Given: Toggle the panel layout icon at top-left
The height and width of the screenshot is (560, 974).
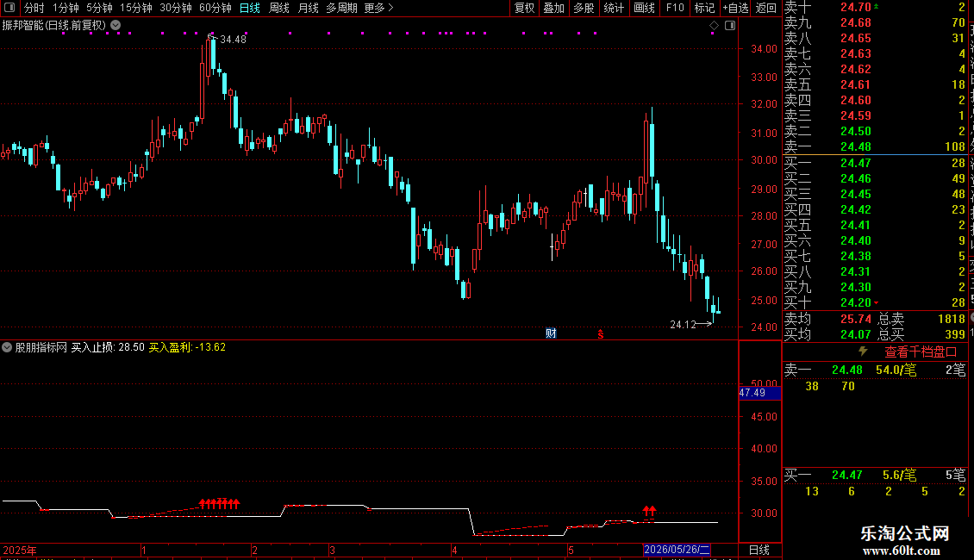Looking at the screenshot, I should coord(9,8).
